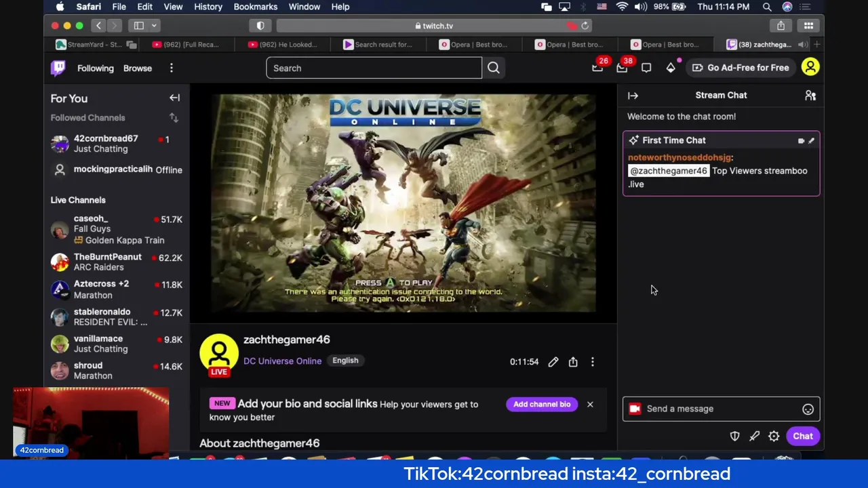The height and width of the screenshot is (488, 868).
Task: Collapse the For You sidebar
Action: [174, 98]
